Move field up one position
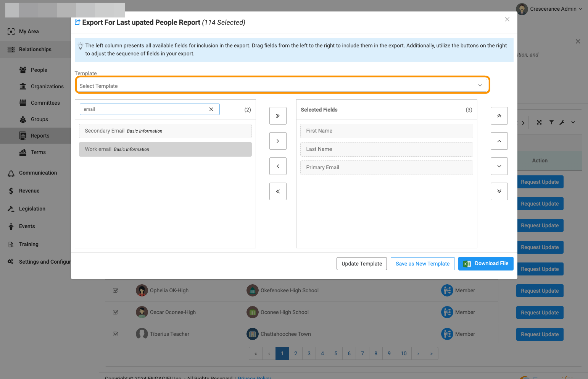 pos(499,141)
